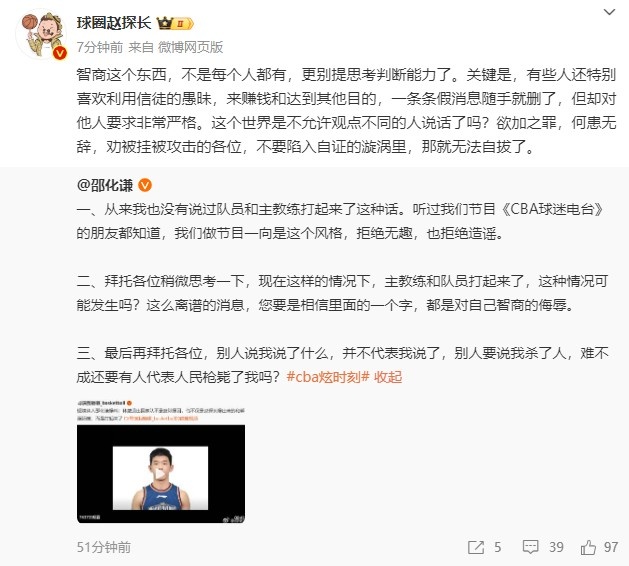The height and width of the screenshot is (566, 629).
Task: Click the 7分钟前 post timestamp
Action: [x=99, y=47]
